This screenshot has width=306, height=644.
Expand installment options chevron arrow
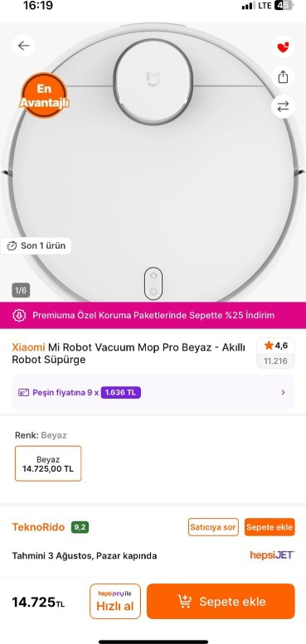tap(283, 393)
